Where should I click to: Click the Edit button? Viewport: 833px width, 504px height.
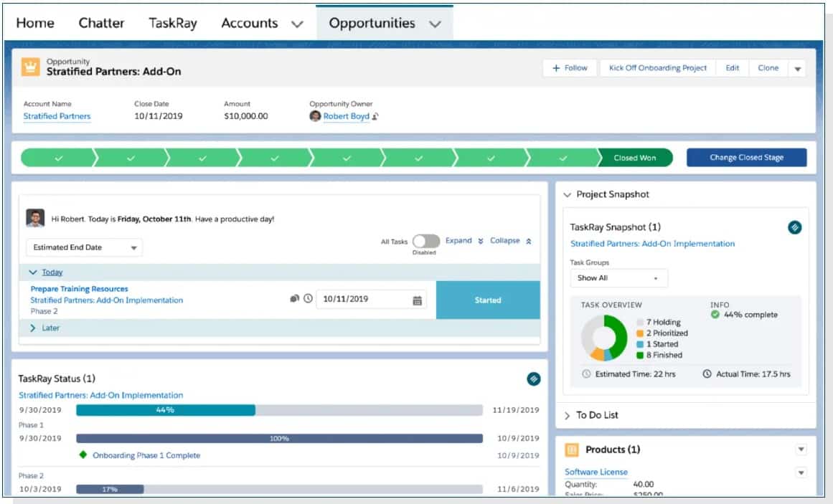click(732, 68)
